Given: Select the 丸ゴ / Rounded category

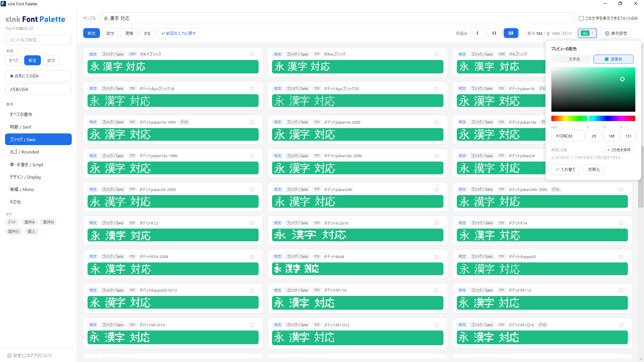Looking at the screenshot, I should (x=38, y=152).
